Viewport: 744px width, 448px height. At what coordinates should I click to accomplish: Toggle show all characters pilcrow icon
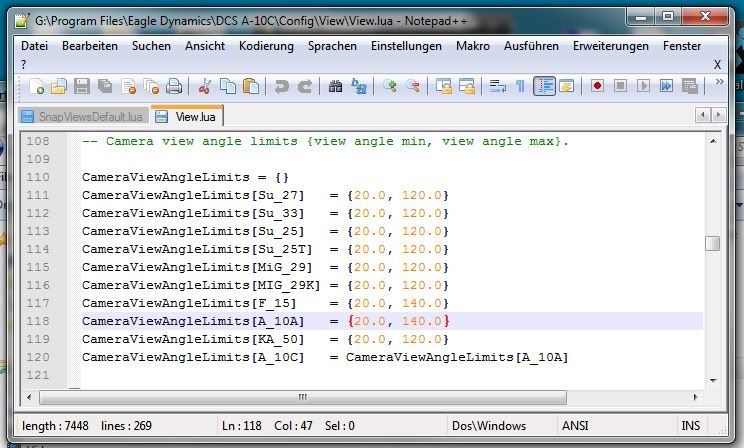pos(520,87)
